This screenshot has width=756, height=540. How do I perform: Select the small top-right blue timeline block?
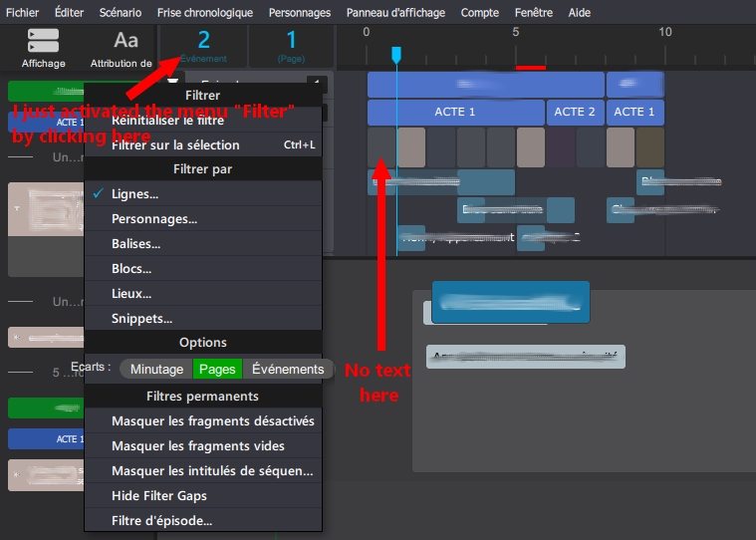635,85
